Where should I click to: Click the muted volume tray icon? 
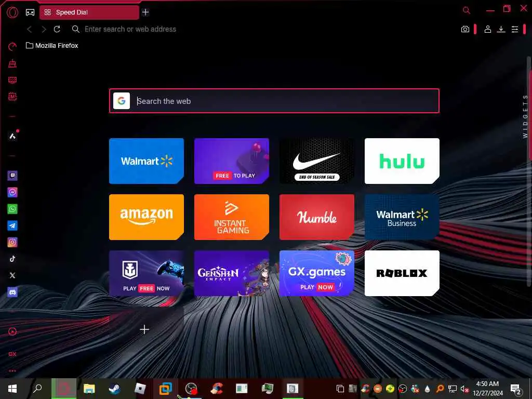(464, 389)
